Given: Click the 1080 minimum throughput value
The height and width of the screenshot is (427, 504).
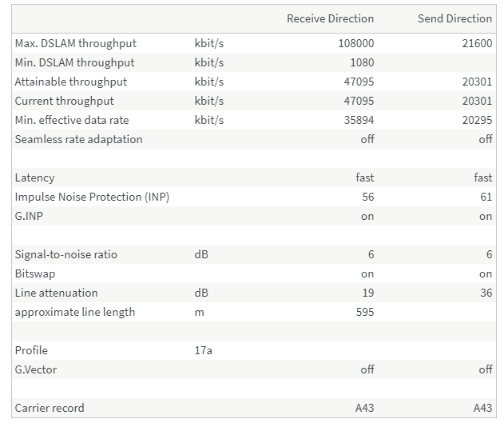Looking at the screenshot, I should [x=361, y=62].
